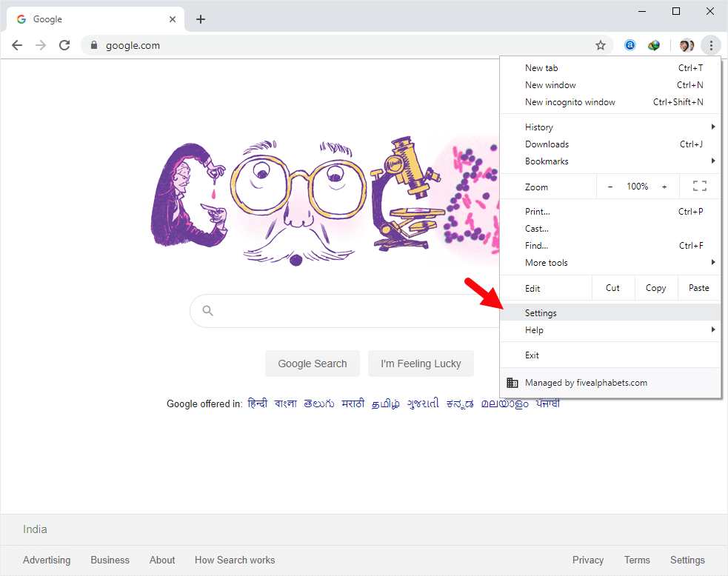Click the forward navigation arrow
Viewport: 728px width, 576px height.
click(41, 45)
